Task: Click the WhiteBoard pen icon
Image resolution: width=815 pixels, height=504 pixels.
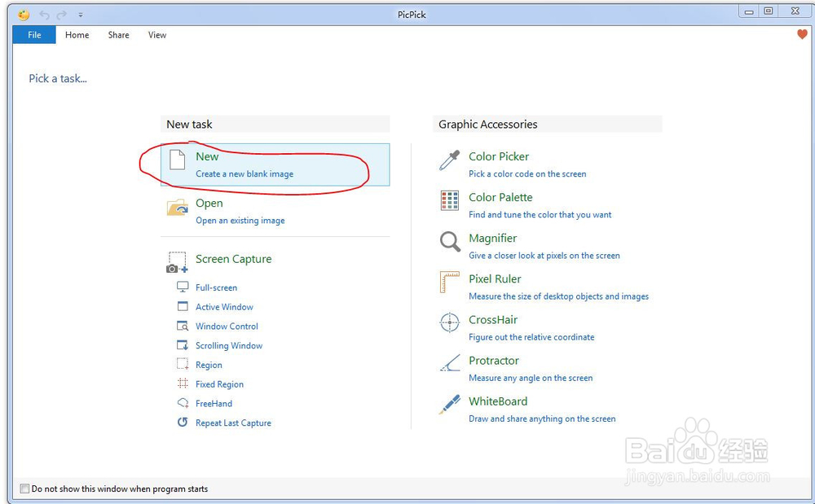Action: (x=450, y=405)
